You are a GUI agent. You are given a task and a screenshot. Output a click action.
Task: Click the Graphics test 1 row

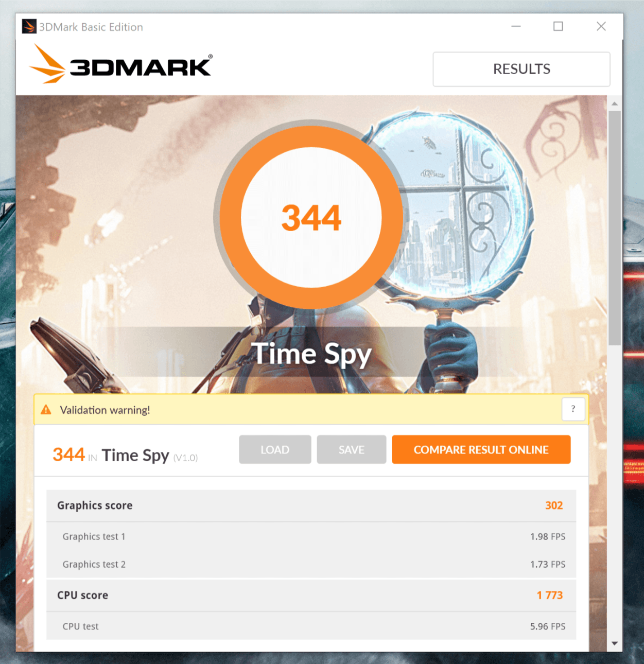pyautogui.click(x=311, y=536)
